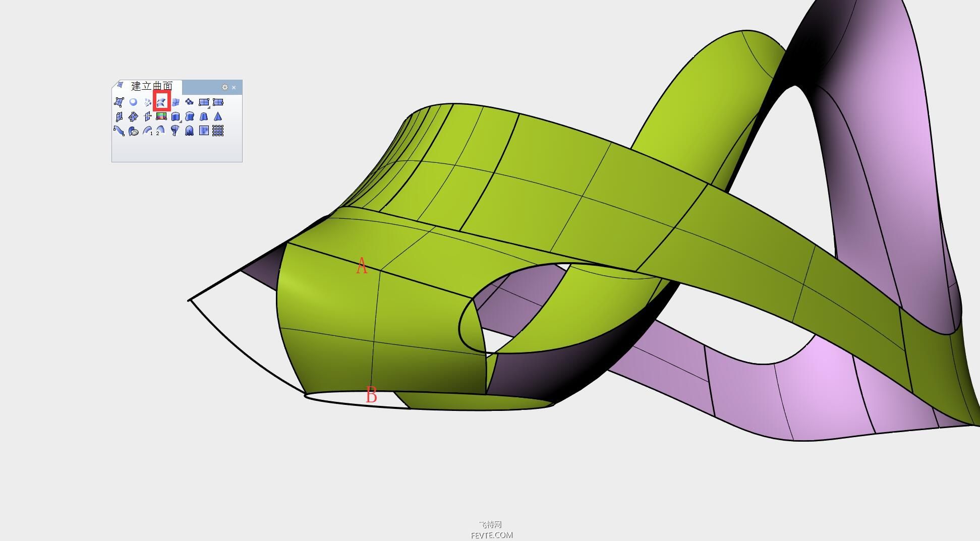Select Plane through points tool
Screen dimensions: 980x541
pos(133,116)
